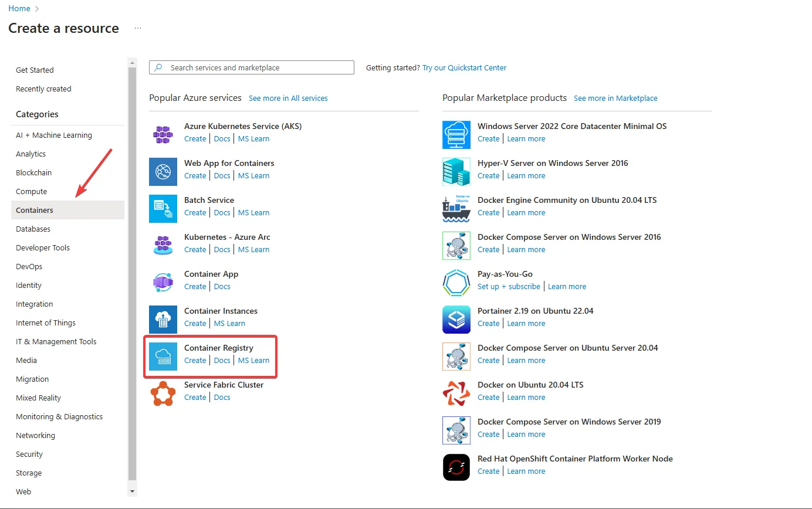812x509 pixels.
Task: Click the Docker Compose Server on Ubuntu Server 20.04 icon
Action: point(456,357)
